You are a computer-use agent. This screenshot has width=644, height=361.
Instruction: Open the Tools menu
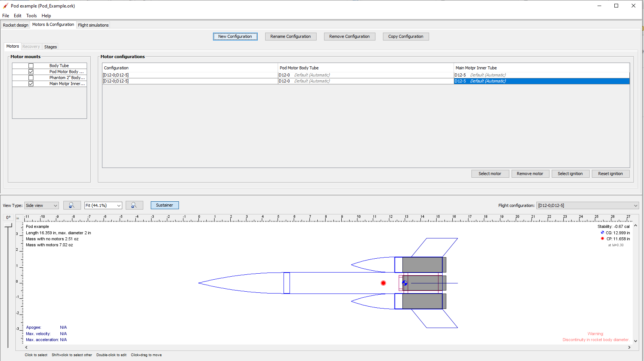(x=32, y=15)
